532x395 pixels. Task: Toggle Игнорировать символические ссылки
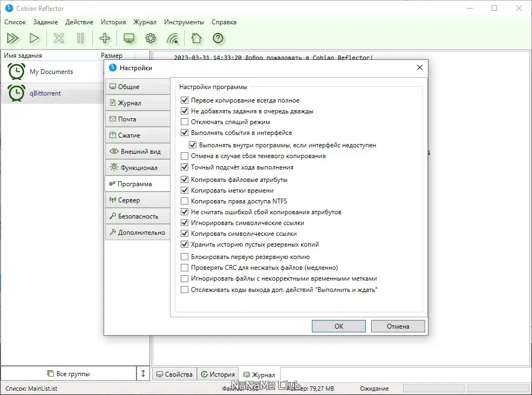(185, 223)
